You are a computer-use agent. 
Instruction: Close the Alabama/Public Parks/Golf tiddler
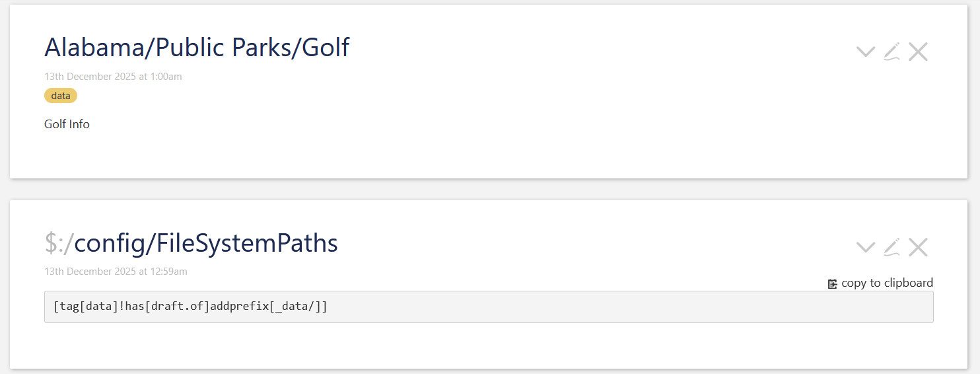click(x=918, y=52)
